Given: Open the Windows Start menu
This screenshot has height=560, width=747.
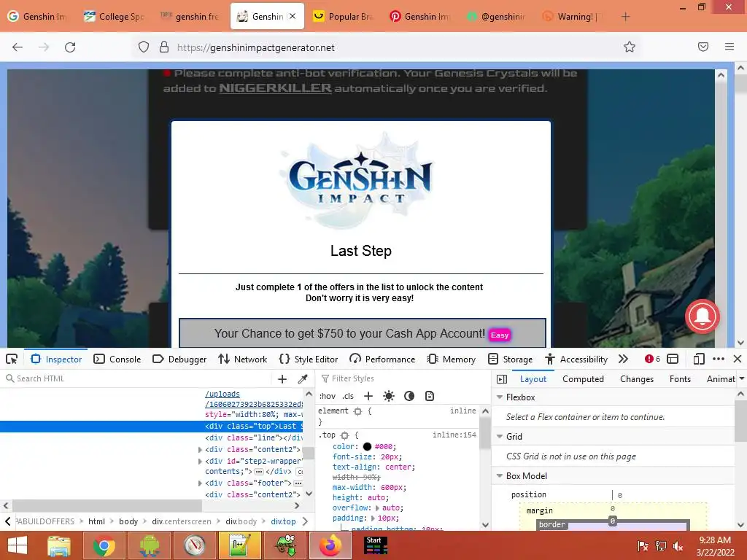Looking at the screenshot, I should [x=18, y=545].
